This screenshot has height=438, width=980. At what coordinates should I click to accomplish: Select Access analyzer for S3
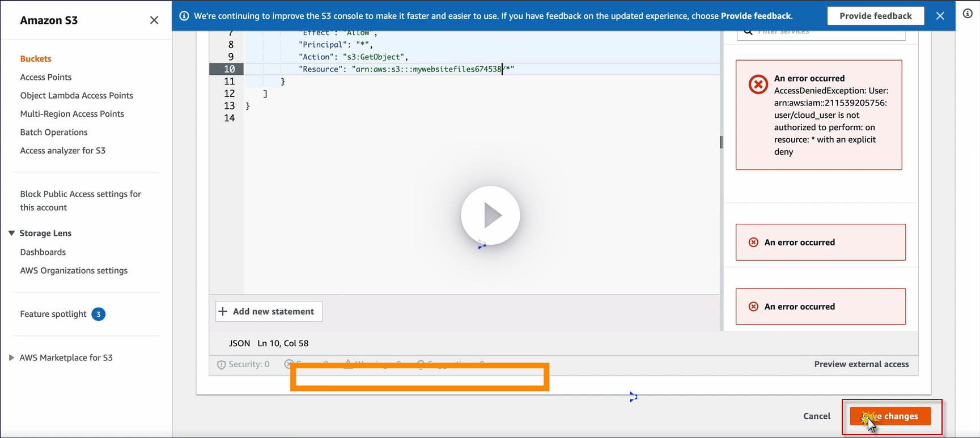pos(63,151)
